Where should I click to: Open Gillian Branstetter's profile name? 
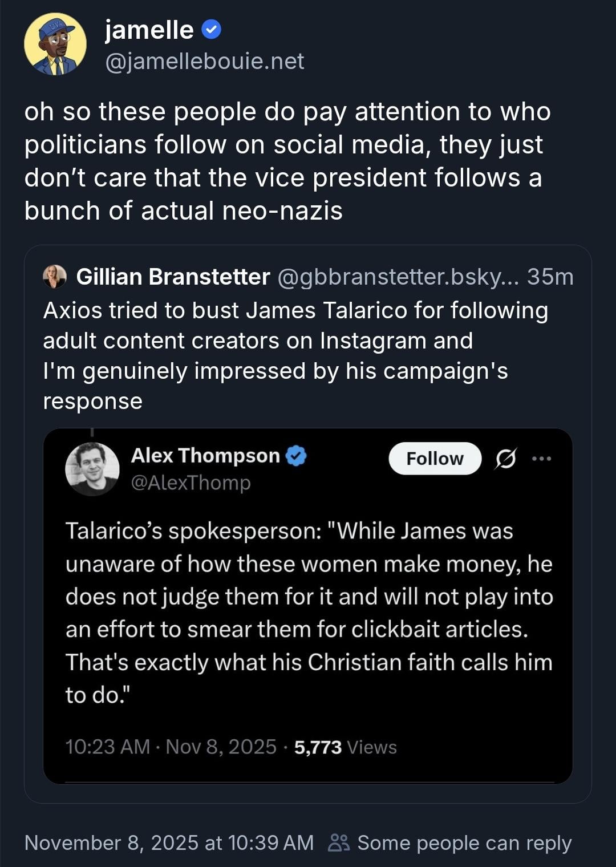(173, 277)
